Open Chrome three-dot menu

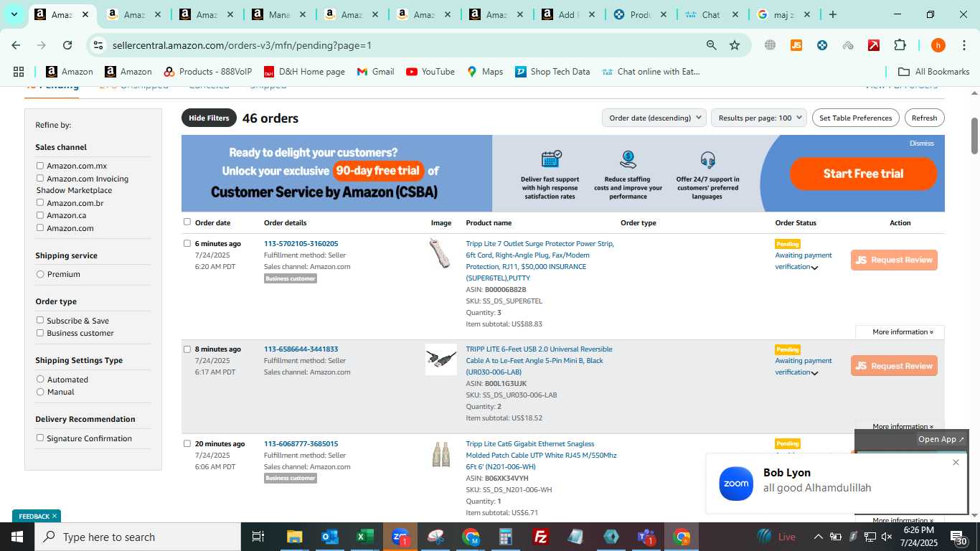[963, 45]
